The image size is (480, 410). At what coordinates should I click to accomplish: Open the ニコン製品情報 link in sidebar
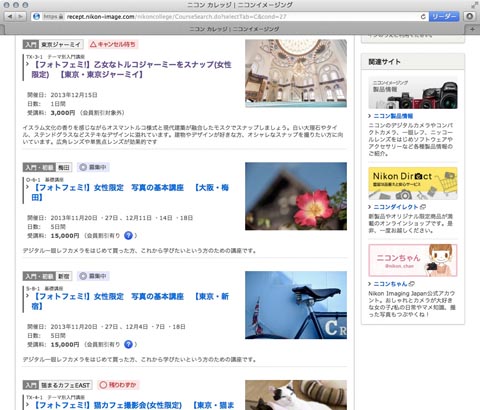pos(393,116)
